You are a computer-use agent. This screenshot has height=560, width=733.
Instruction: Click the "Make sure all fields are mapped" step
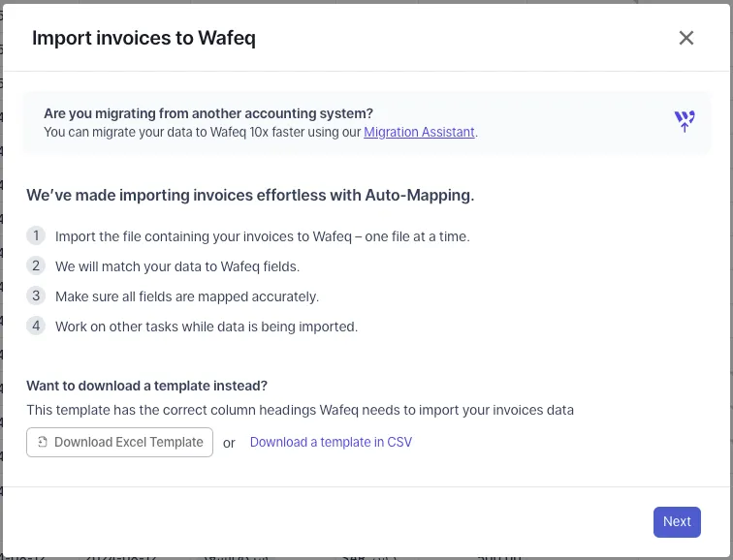(187, 296)
